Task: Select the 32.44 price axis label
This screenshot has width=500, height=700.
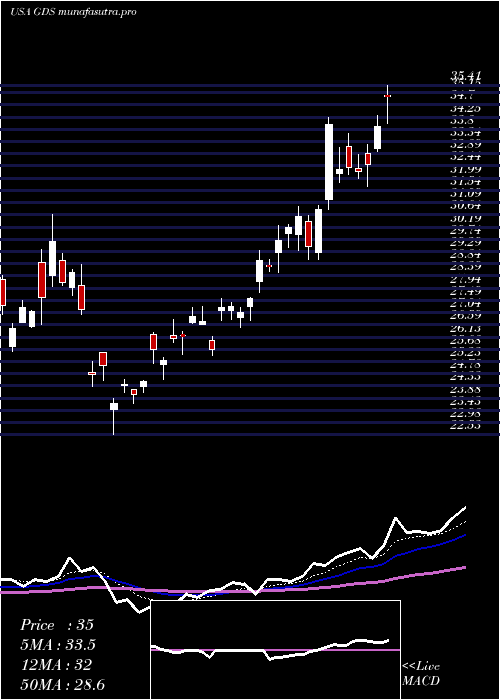Action: pos(465,157)
